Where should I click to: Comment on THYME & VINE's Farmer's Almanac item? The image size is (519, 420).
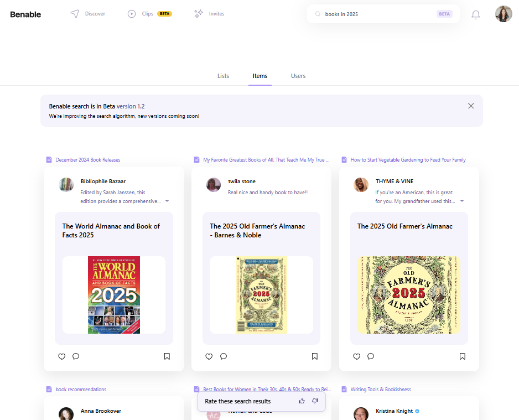(x=371, y=356)
